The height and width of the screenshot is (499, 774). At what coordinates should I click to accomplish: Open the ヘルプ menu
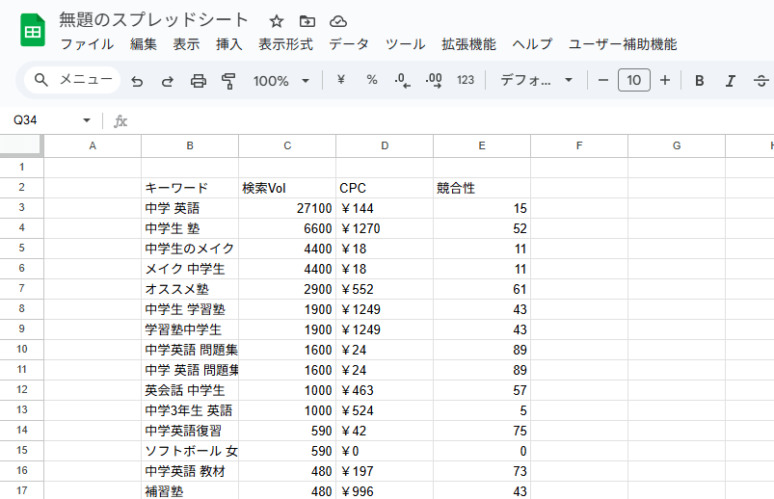[532, 44]
